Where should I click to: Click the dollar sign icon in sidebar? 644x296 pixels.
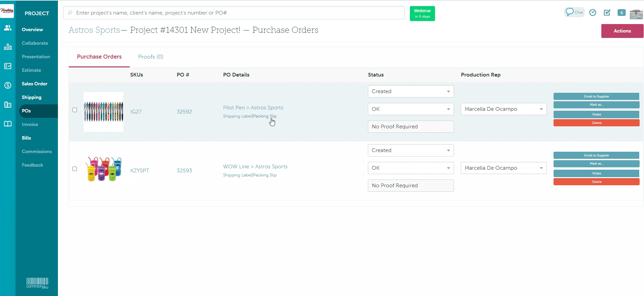tap(8, 85)
